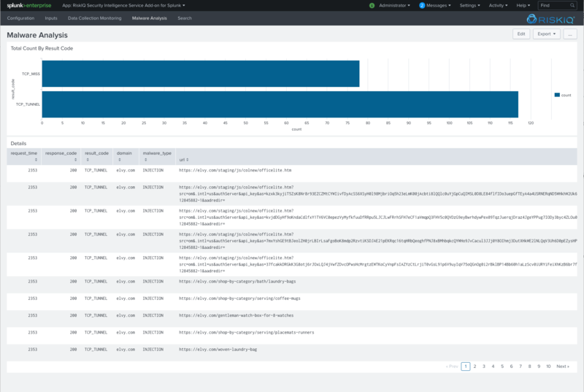The width and height of the screenshot is (584, 392).
Task: Click the Total Count By Result Code title
Action: pyautogui.click(x=42, y=48)
